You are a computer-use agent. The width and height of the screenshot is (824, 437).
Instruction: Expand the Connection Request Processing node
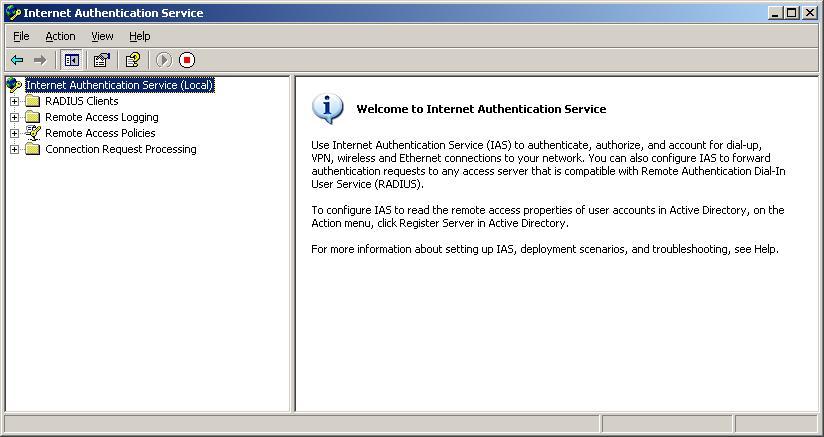point(14,149)
